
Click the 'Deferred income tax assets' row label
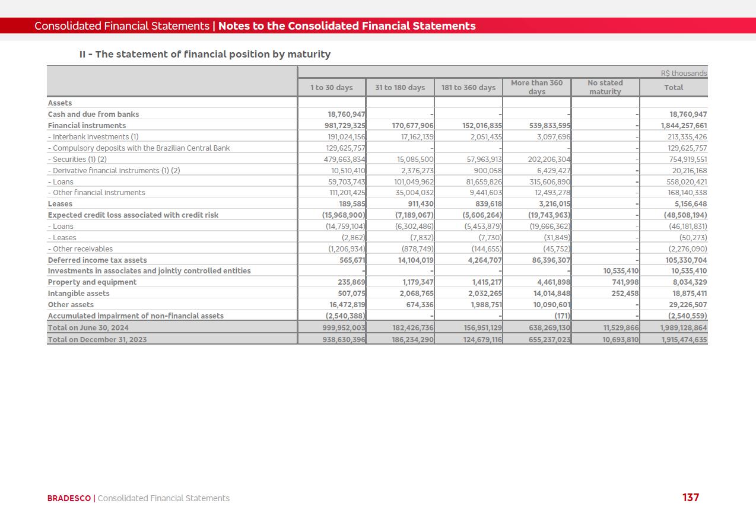(x=97, y=260)
